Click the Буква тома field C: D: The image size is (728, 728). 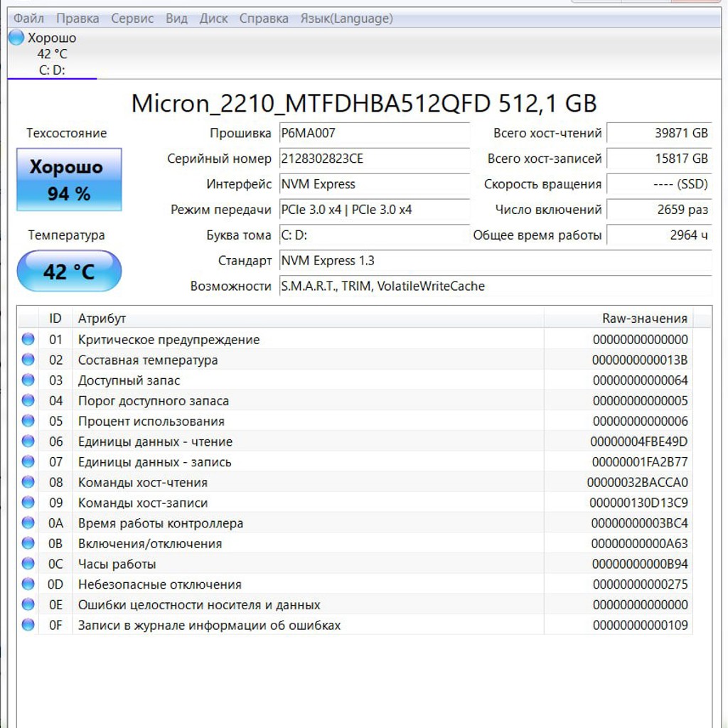point(374,235)
